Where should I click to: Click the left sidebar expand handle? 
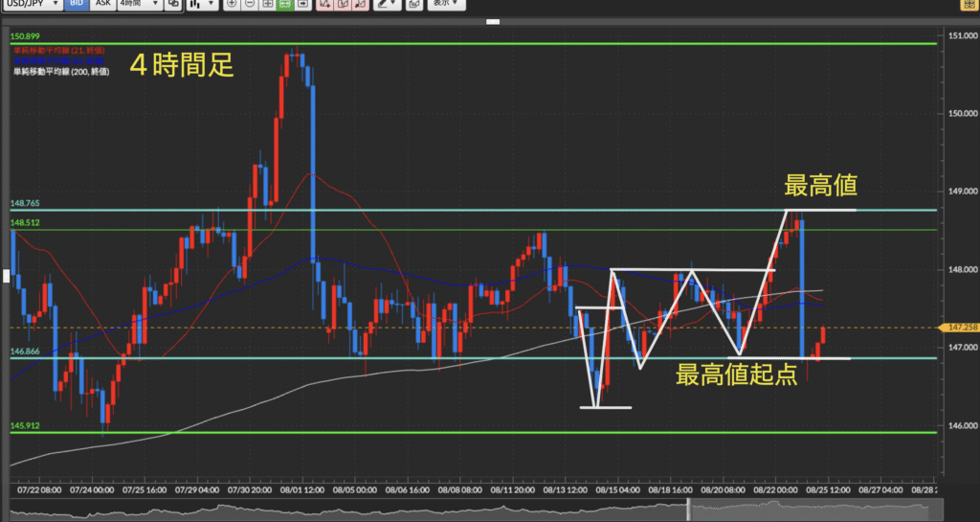point(7,275)
